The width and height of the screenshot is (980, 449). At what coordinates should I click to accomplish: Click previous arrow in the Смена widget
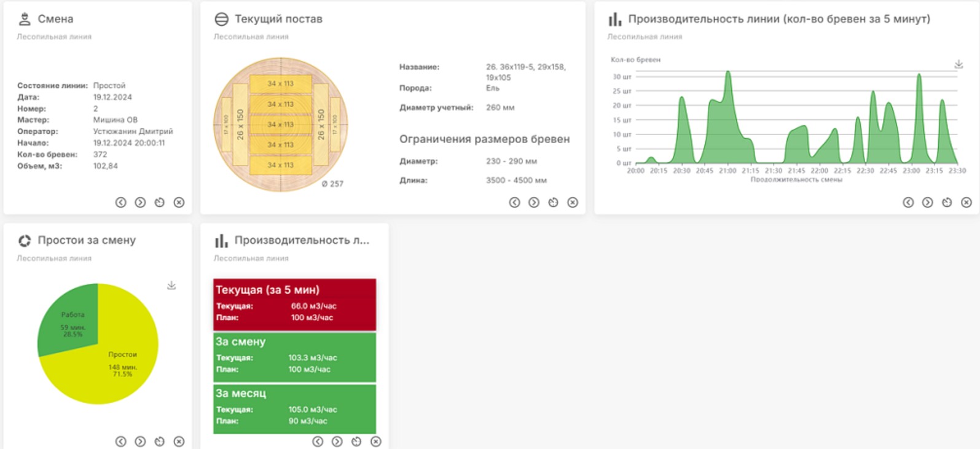coord(121,203)
